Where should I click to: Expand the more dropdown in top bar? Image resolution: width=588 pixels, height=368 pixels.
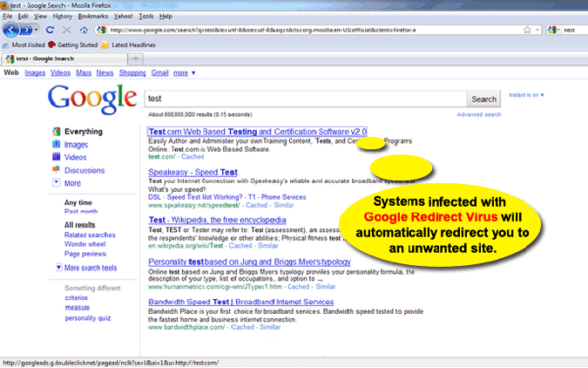[x=184, y=73]
